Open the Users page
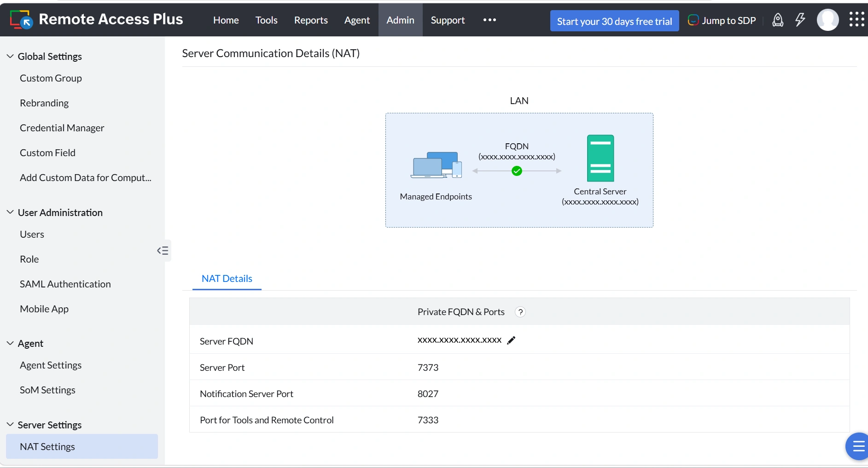This screenshot has width=868, height=468. (x=32, y=234)
